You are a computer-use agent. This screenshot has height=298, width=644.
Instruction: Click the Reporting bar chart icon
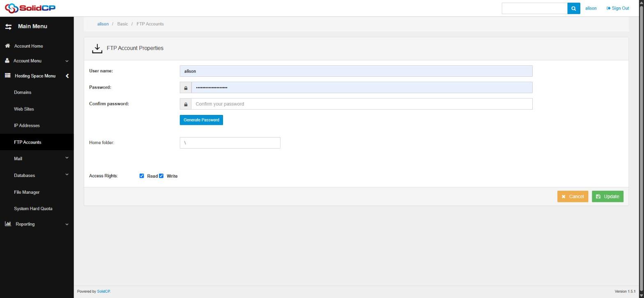8,224
